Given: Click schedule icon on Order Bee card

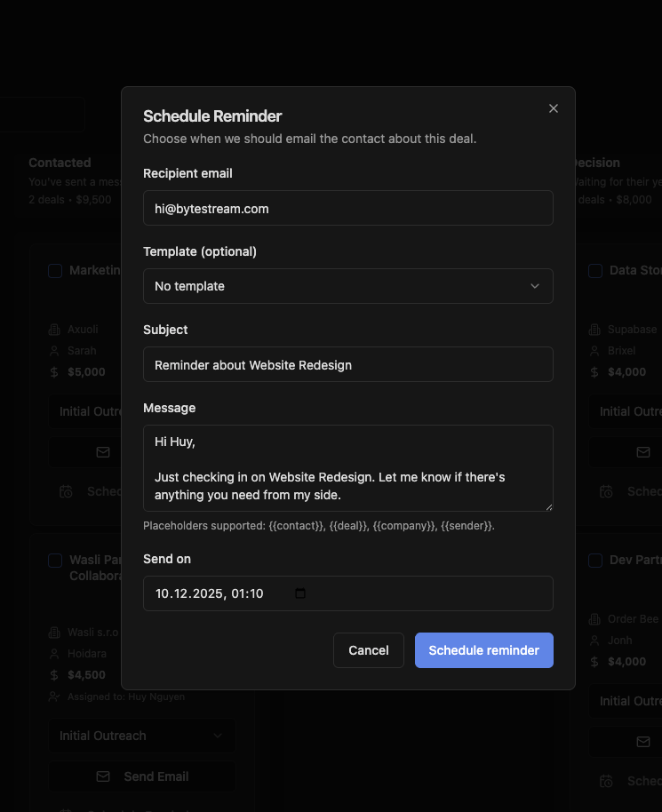Looking at the screenshot, I should tap(606, 781).
